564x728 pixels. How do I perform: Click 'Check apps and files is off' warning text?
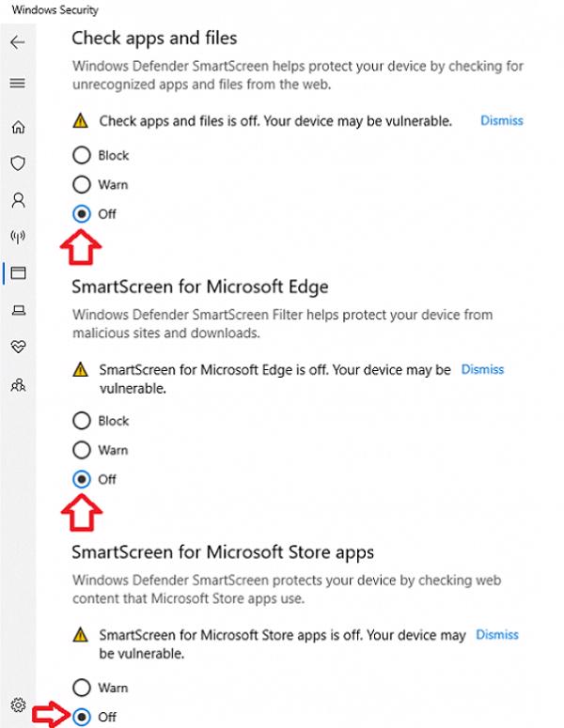(x=275, y=121)
